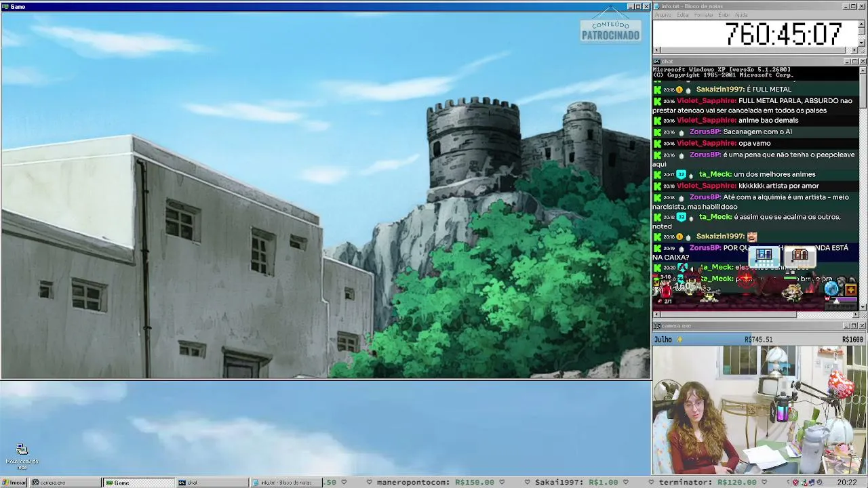868x488 pixels.
Task: Click the blue orb skill icon in game overlay
Action: [831, 289]
